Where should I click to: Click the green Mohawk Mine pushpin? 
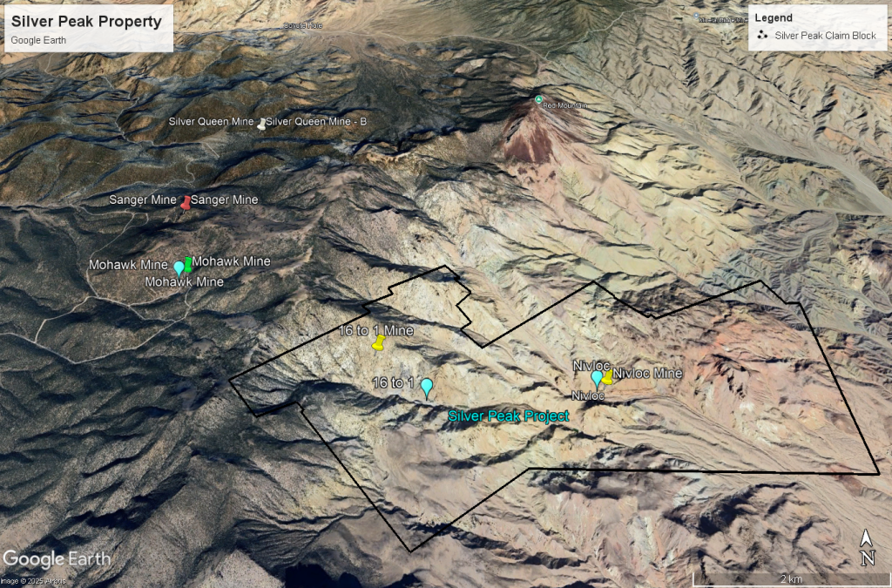[x=188, y=264]
